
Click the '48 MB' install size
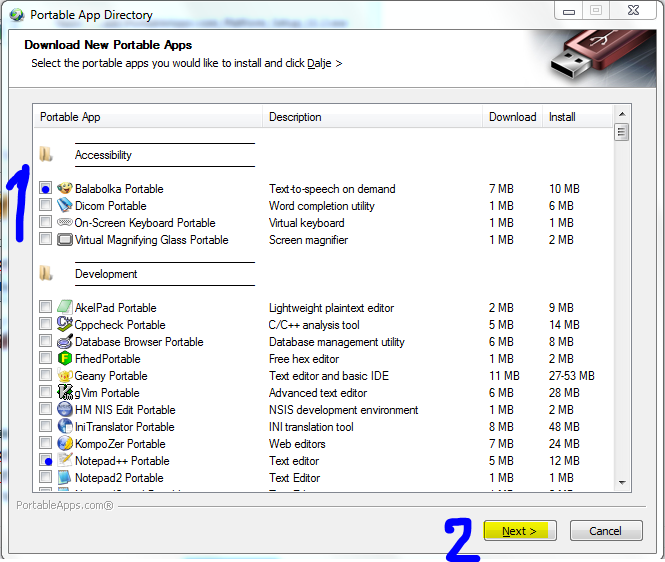[564, 427]
